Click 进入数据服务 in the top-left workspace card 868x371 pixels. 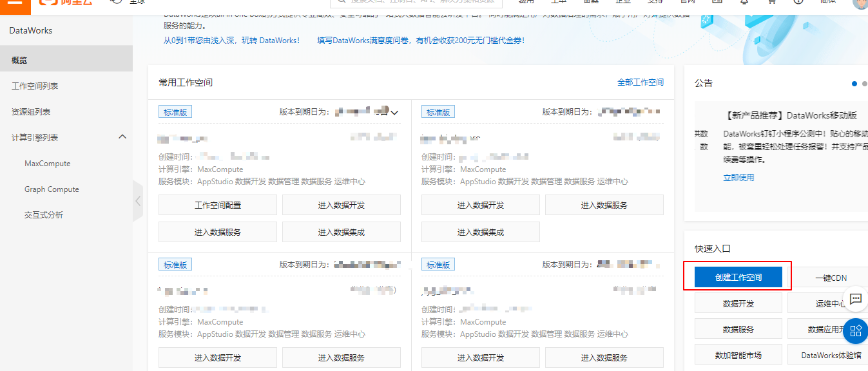coord(218,232)
